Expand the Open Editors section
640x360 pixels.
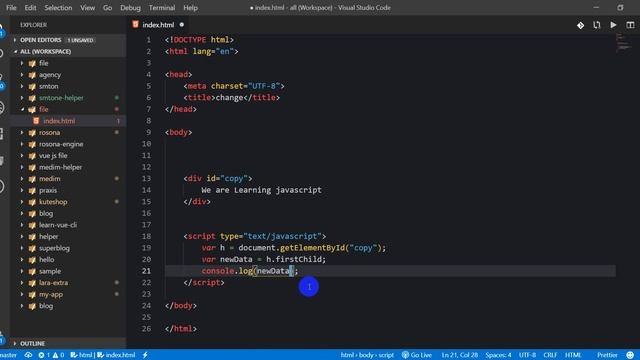point(15,40)
